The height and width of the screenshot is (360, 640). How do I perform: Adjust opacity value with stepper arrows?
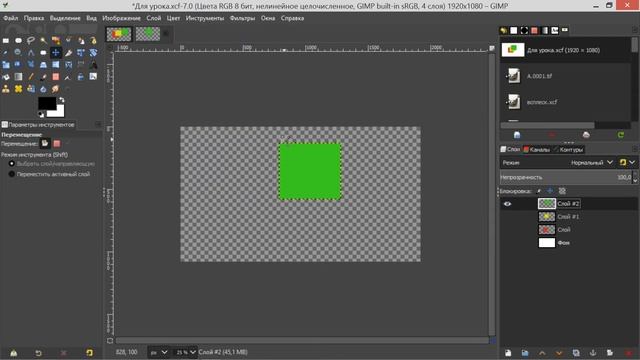tap(635, 178)
